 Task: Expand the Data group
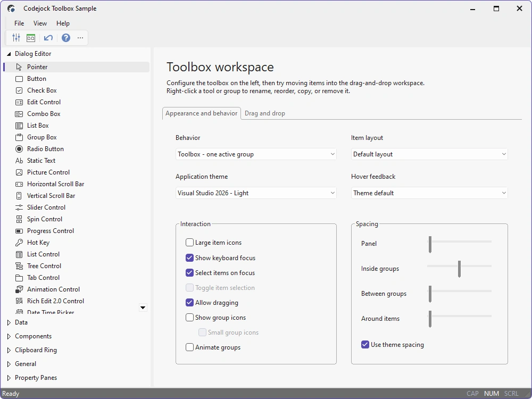coord(9,323)
